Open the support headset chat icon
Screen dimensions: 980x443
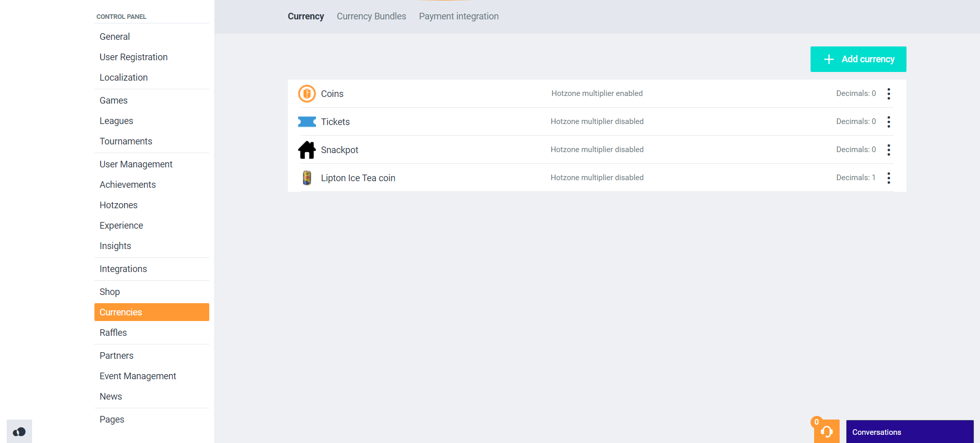(x=826, y=432)
